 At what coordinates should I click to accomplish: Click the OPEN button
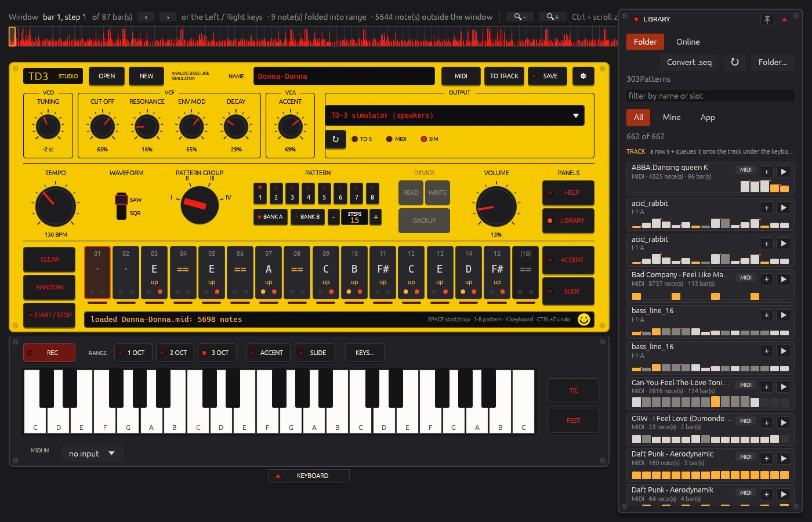point(107,76)
